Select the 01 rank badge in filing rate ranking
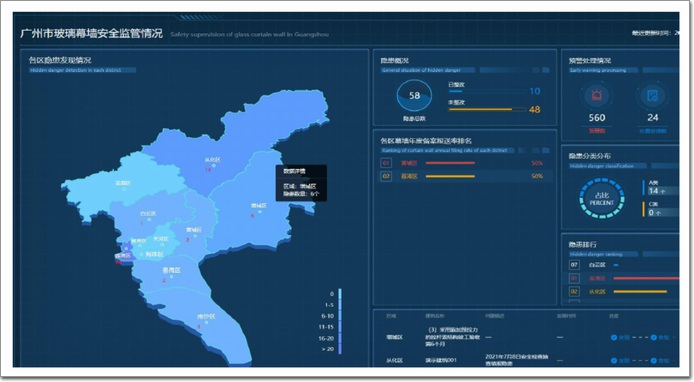This screenshot has width=694, height=382. coord(386,163)
